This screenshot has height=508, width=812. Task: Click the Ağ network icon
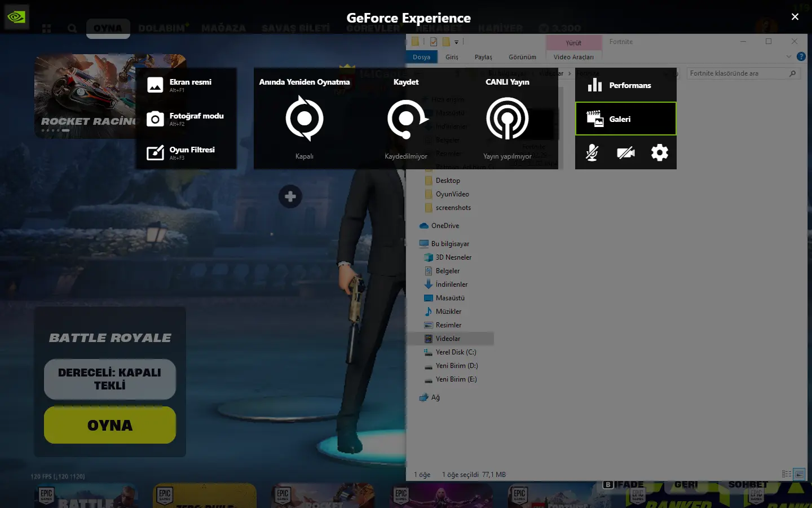424,397
